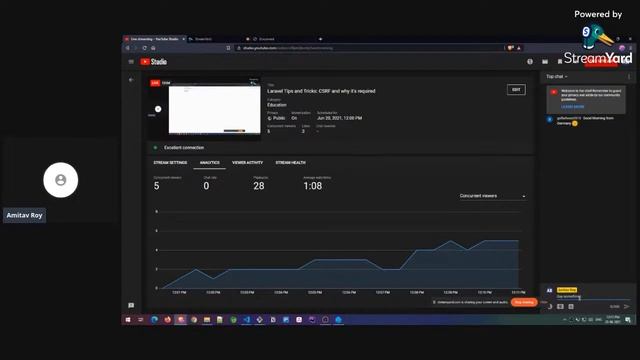
Task: Open VS Code from the taskbar
Action: click(247, 320)
